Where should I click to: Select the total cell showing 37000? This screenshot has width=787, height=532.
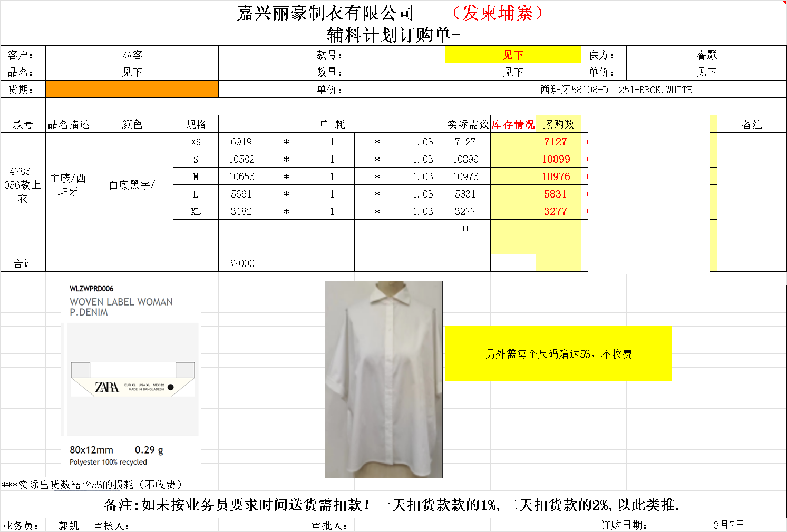(241, 263)
